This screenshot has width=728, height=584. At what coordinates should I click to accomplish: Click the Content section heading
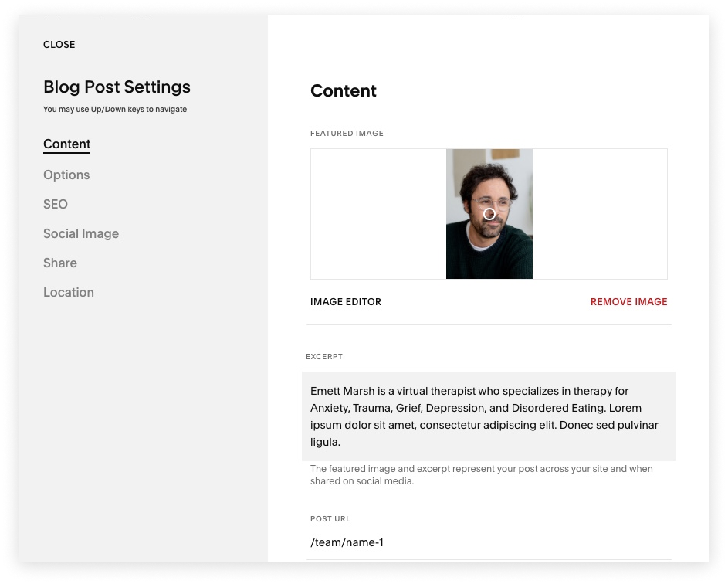coord(343,91)
